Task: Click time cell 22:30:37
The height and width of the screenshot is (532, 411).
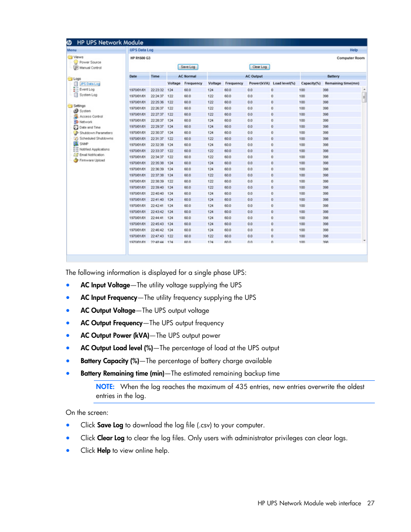Action: click(x=157, y=133)
